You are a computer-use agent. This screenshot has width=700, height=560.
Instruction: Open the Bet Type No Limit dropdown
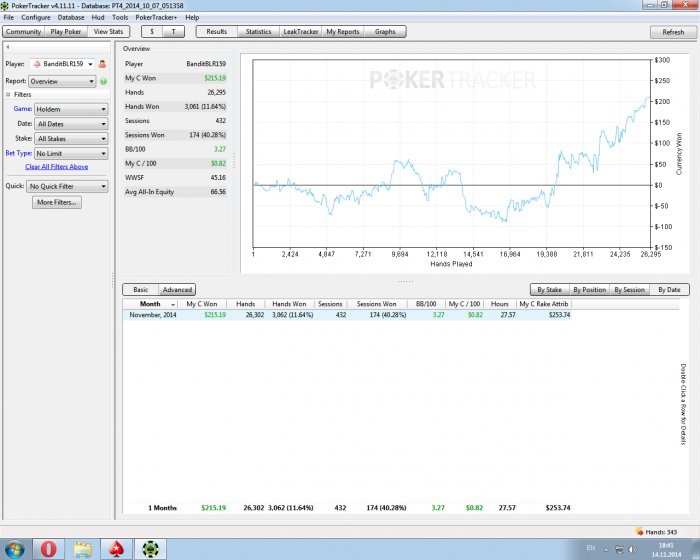(71, 153)
